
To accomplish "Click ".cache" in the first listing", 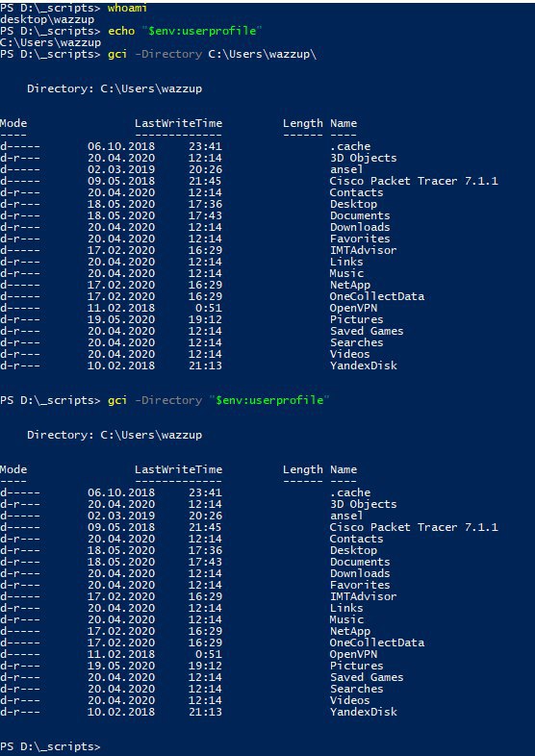I will [350, 146].
